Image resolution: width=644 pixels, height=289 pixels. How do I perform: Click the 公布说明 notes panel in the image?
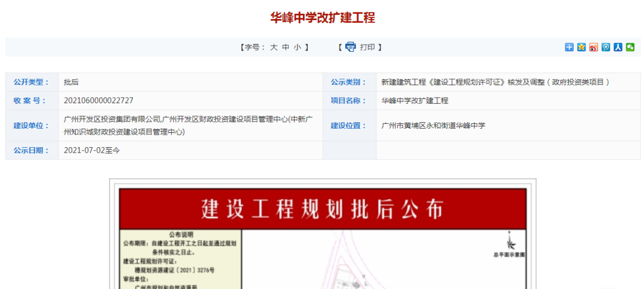click(x=180, y=259)
